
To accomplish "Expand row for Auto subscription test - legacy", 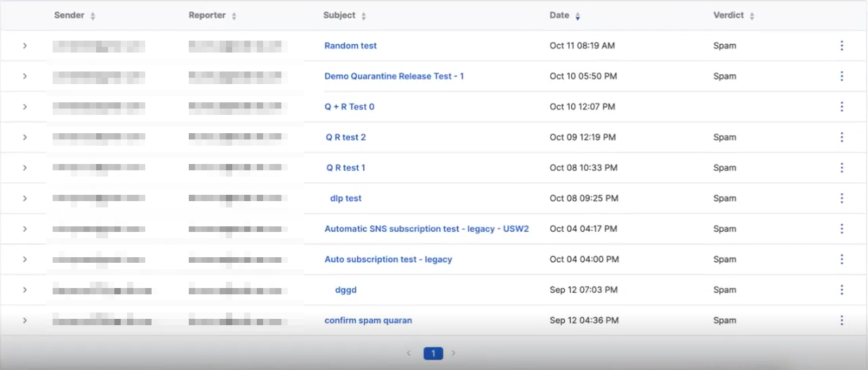I will (25, 259).
